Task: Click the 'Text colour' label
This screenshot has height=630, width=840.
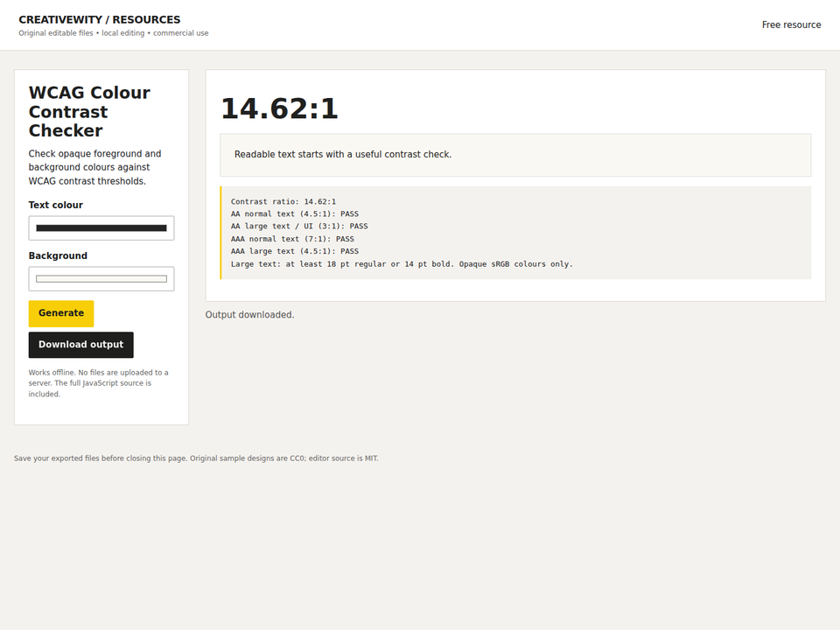Action: point(56,205)
